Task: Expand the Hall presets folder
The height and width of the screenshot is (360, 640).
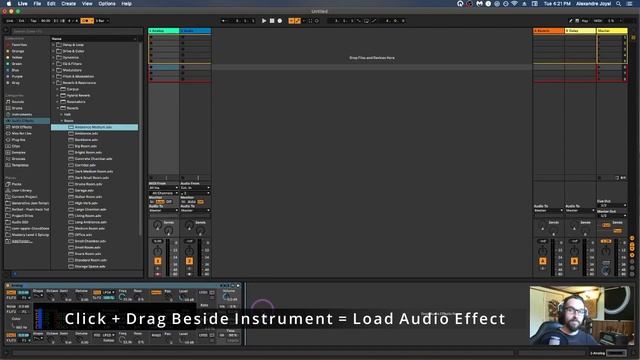Action: (62, 114)
